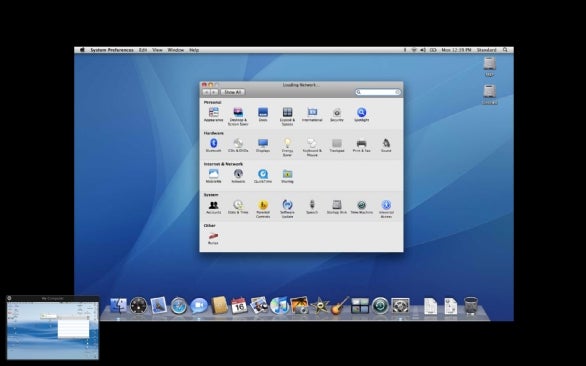Open the QuickTime preference pane
Viewport: 586px width, 366px height.
(x=263, y=176)
